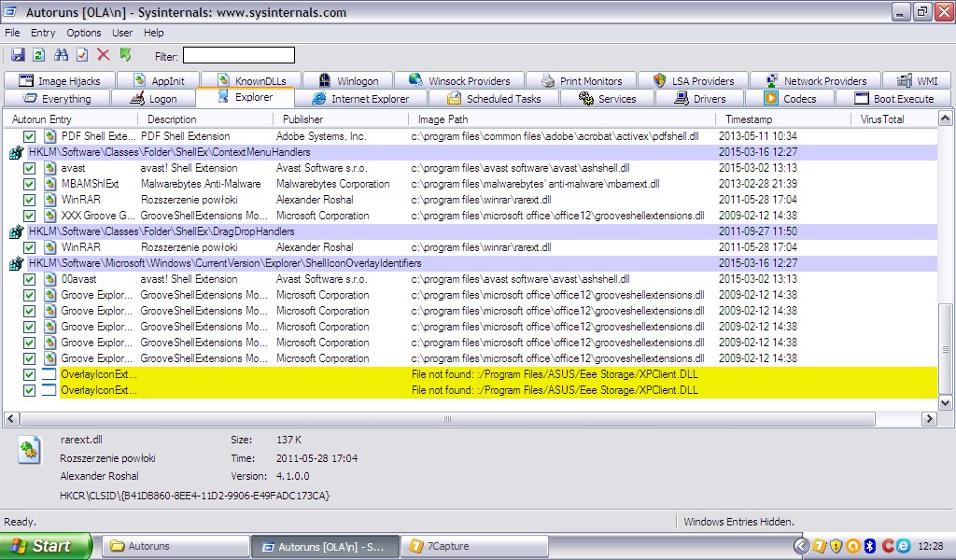Click the 00avast entry's file icon
The width and height of the screenshot is (956, 560).
[x=50, y=279]
